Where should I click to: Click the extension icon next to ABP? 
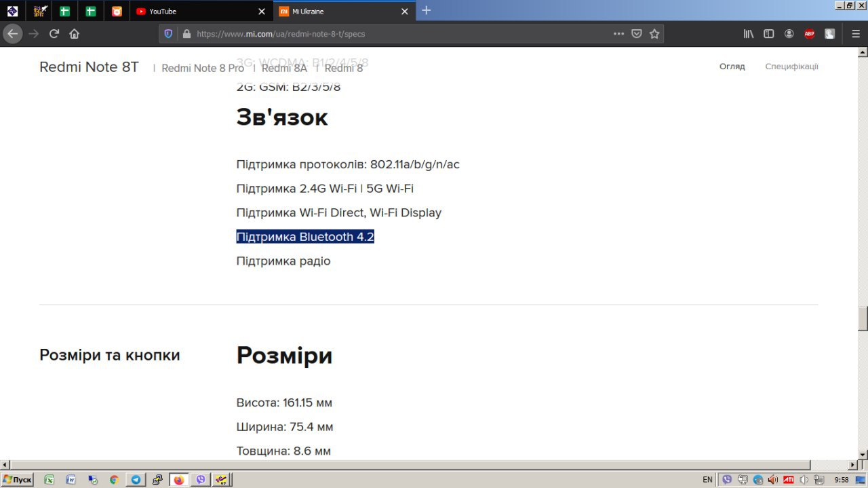tap(829, 33)
